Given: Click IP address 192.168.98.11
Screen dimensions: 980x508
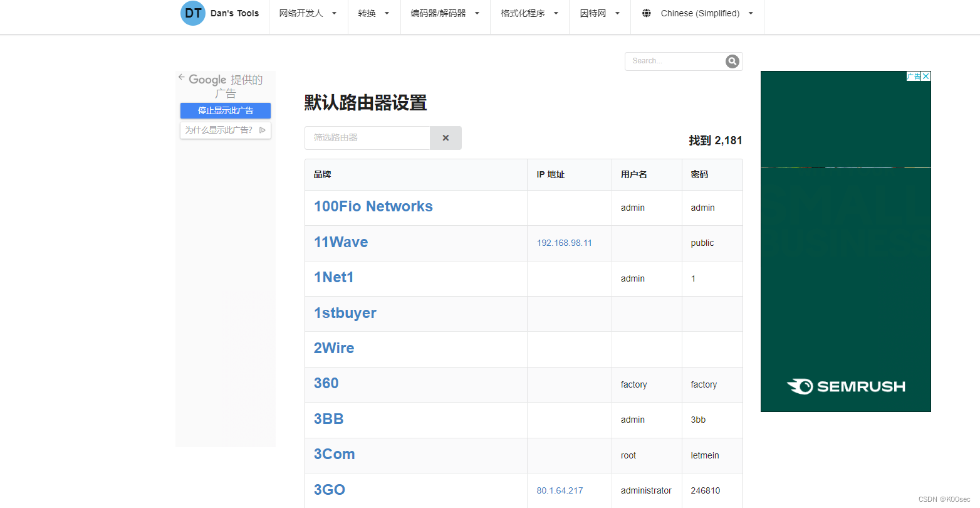Looking at the screenshot, I should pyautogui.click(x=565, y=243).
